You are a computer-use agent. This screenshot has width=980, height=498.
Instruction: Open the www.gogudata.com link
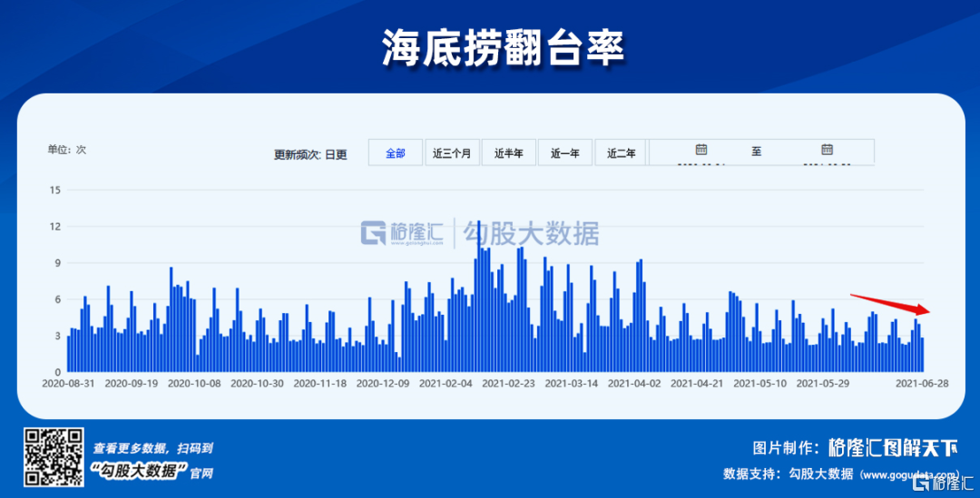point(909,474)
